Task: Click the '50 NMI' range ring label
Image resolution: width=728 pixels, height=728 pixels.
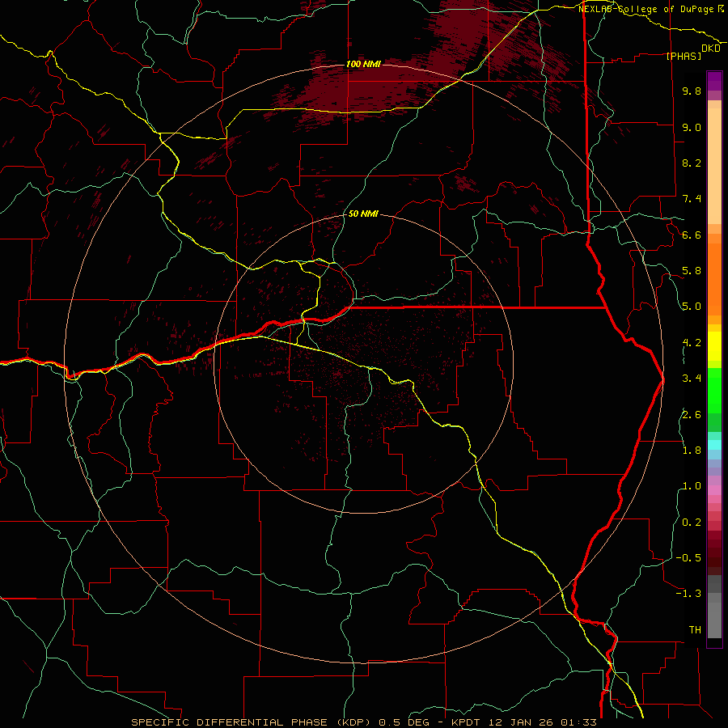Action: pyautogui.click(x=363, y=214)
